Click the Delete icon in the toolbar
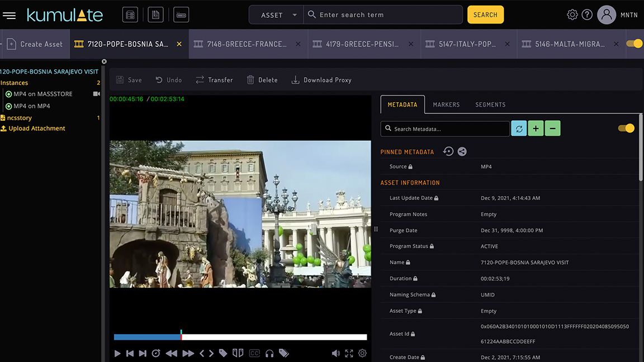The height and width of the screenshot is (362, 644). [x=249, y=79]
